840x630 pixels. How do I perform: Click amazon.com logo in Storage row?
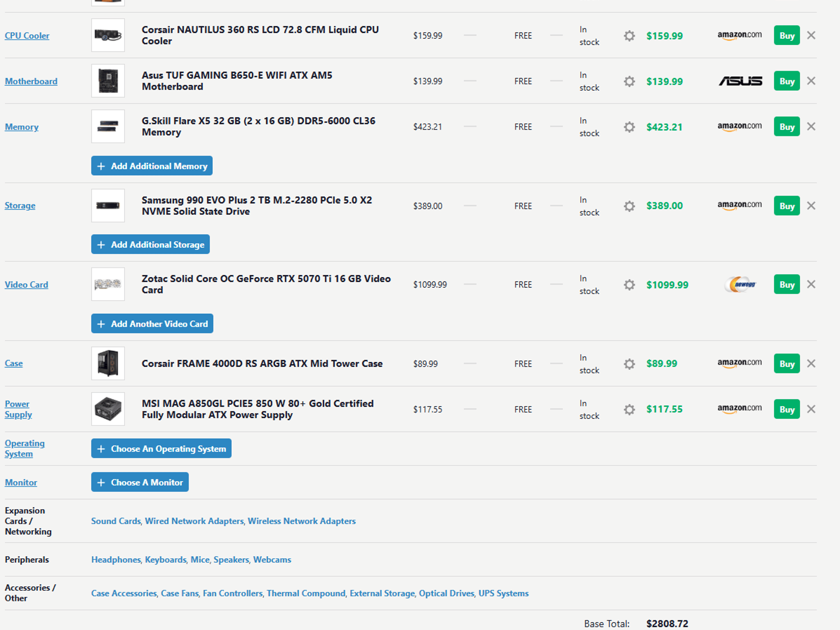point(740,205)
